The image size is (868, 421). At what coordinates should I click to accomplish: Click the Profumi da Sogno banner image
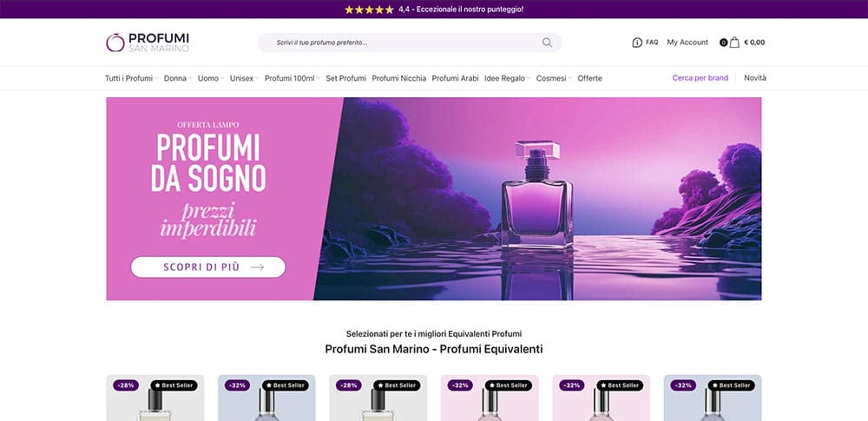tap(433, 199)
